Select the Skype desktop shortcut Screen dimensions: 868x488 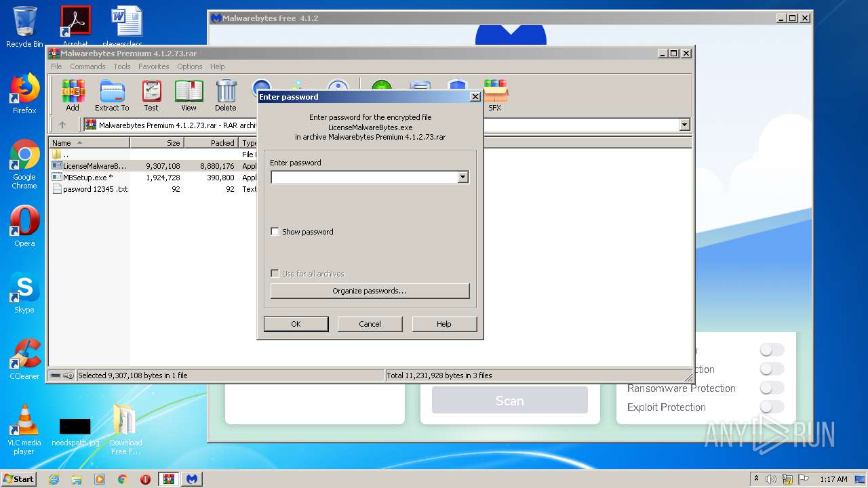24,293
